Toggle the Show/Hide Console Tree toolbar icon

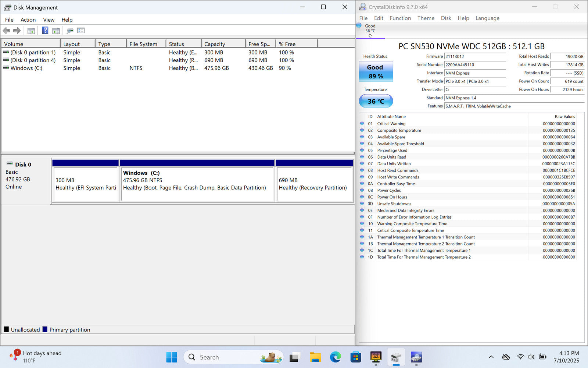31,31
